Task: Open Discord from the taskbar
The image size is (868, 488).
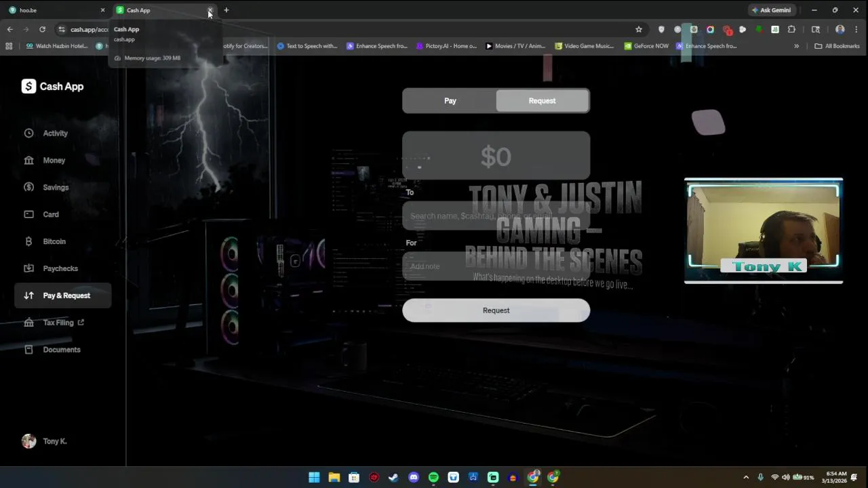Action: 414,477
